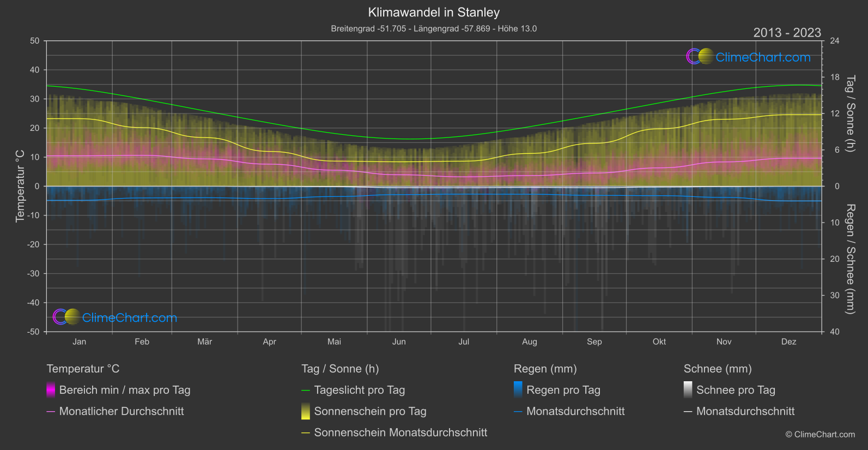Click the Mär month label
The width and height of the screenshot is (868, 450).
coord(205,341)
